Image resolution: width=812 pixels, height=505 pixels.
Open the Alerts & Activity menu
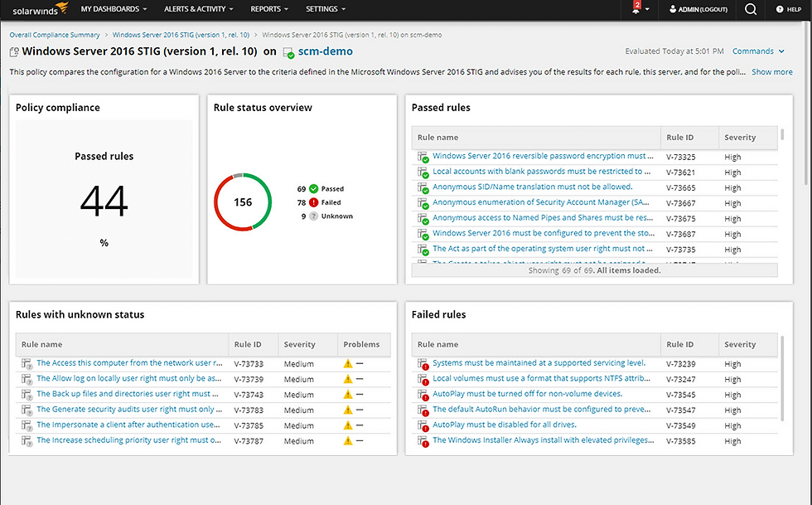[199, 9]
